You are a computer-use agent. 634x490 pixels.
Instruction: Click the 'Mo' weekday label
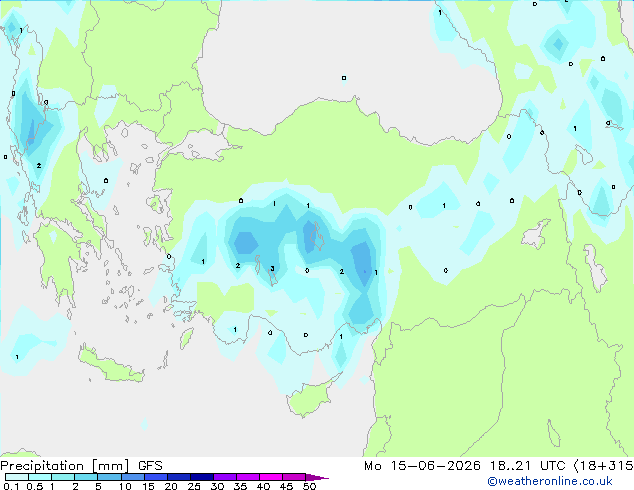tap(372, 466)
